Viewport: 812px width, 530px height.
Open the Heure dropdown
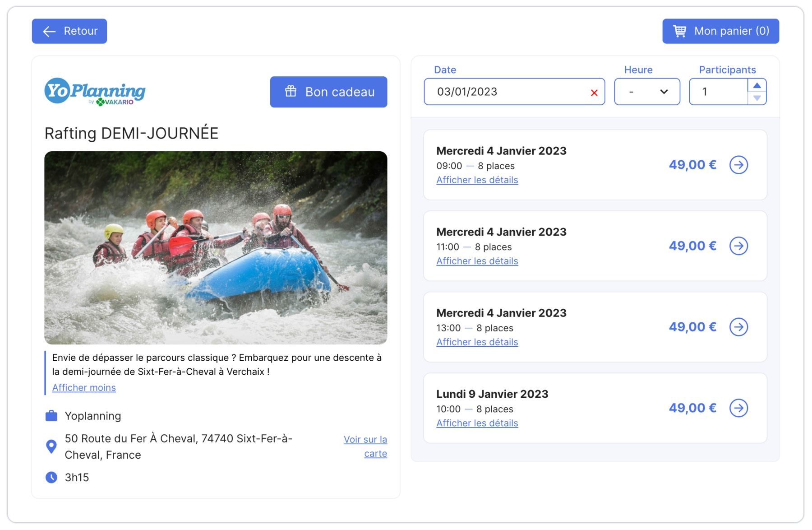click(x=647, y=92)
